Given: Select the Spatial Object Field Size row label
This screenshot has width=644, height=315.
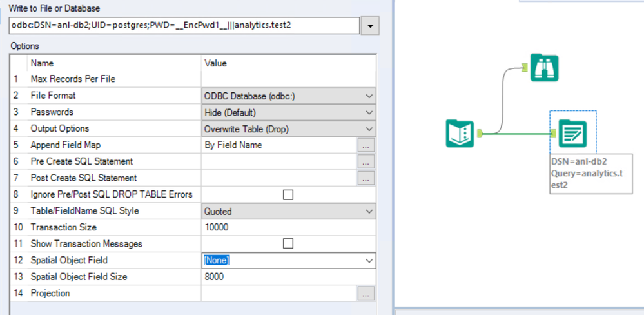Looking at the screenshot, I should tap(79, 277).
